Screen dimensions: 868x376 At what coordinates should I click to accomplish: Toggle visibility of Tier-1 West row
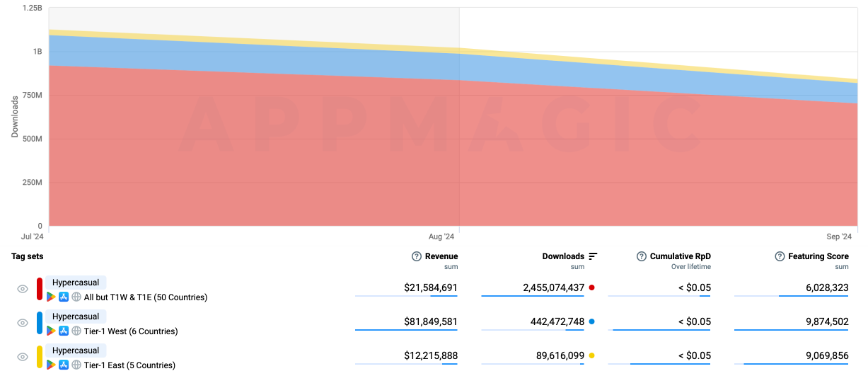coord(23,323)
